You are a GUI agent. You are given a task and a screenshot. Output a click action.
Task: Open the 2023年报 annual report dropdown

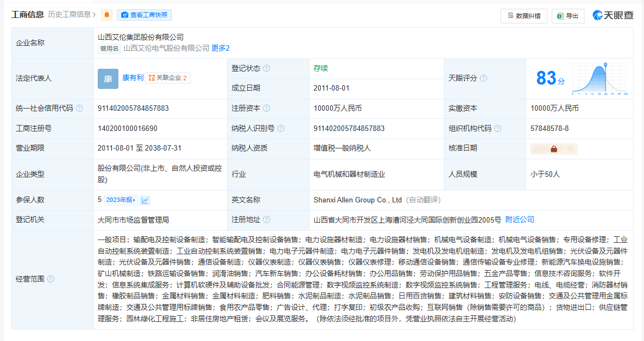pyautogui.click(x=121, y=200)
